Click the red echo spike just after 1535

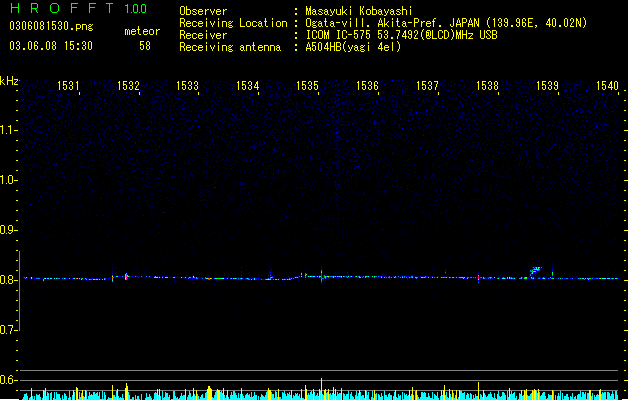coord(321,276)
